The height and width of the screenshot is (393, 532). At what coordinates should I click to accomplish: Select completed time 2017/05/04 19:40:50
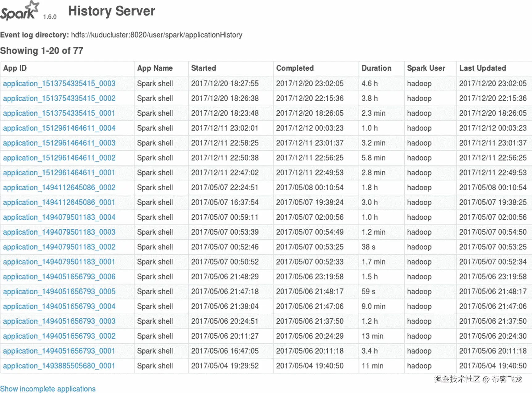310,366
